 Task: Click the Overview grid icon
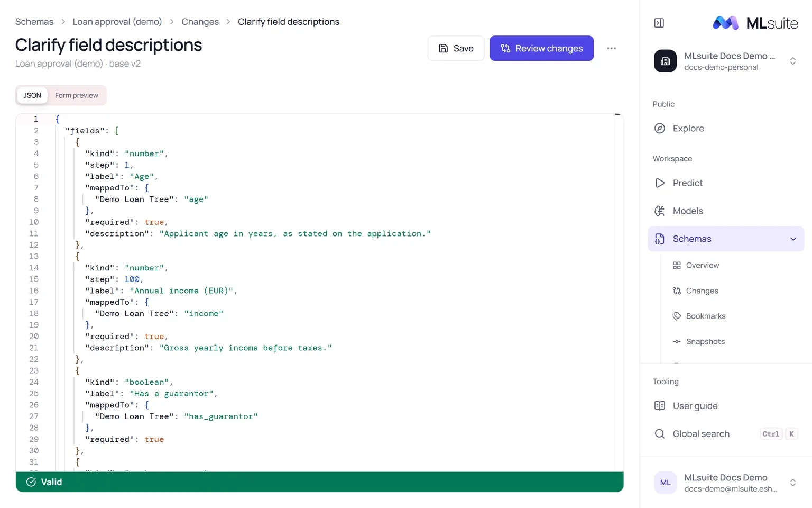(677, 265)
